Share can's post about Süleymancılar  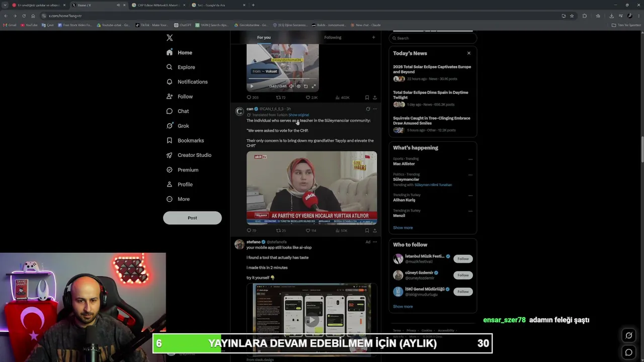coord(374,230)
